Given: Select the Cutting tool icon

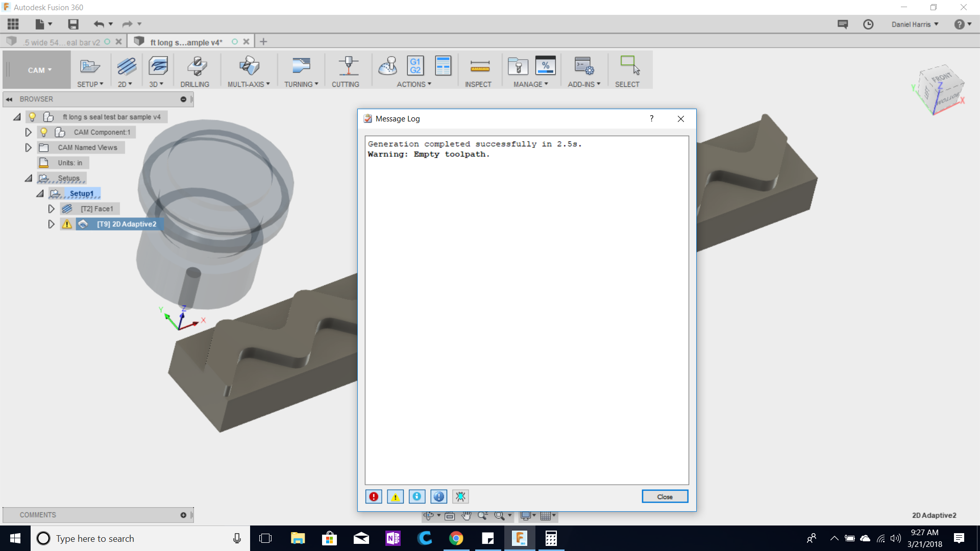Looking at the screenshot, I should click(348, 66).
